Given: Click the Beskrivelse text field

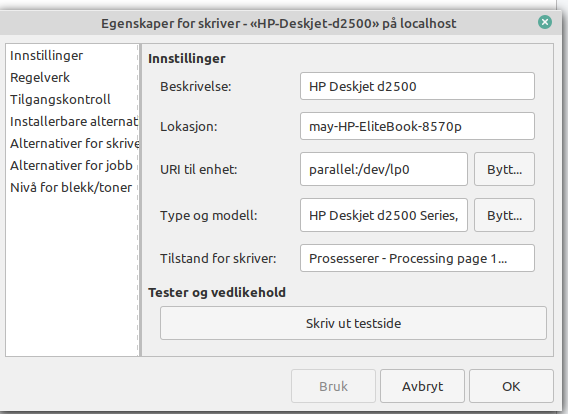Looking at the screenshot, I should [x=417, y=86].
